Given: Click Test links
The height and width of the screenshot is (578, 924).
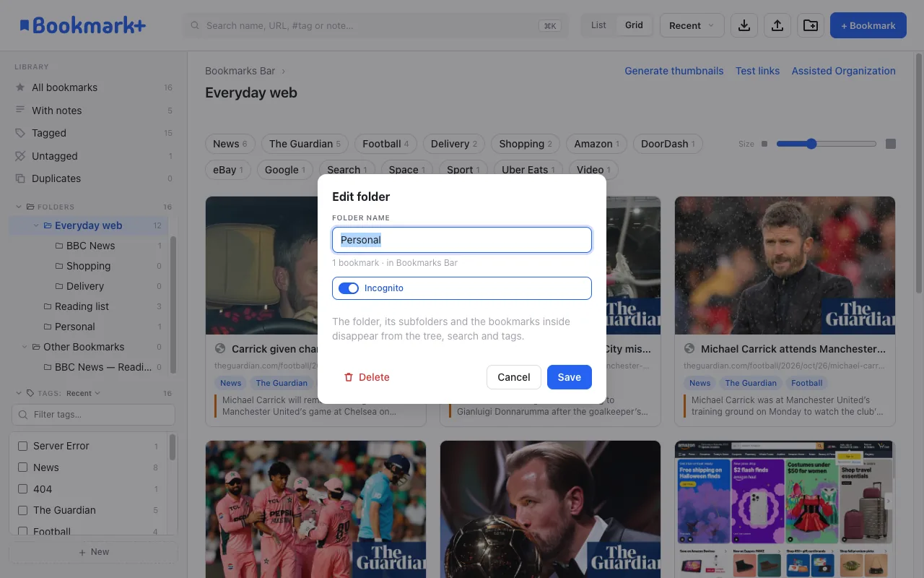Looking at the screenshot, I should (x=757, y=71).
